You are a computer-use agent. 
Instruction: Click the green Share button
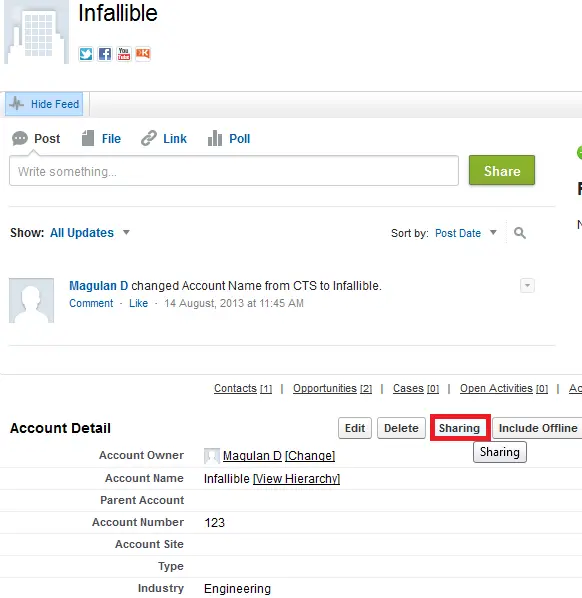tap(502, 170)
